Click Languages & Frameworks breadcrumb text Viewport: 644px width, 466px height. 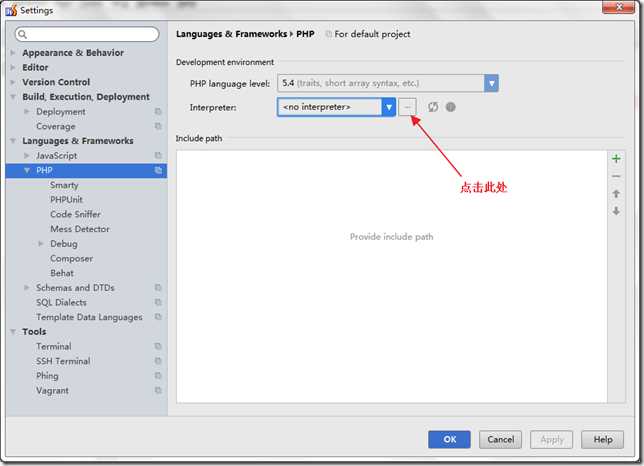click(x=231, y=34)
